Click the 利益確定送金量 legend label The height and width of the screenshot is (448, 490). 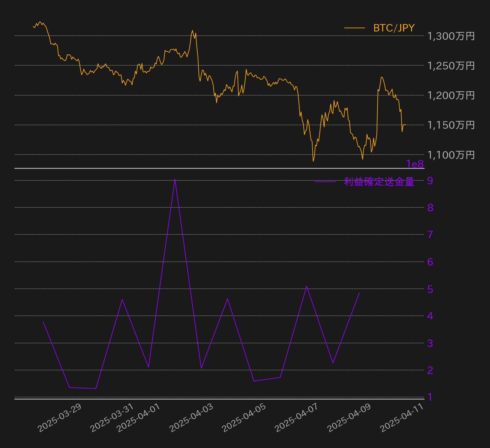pos(379,182)
